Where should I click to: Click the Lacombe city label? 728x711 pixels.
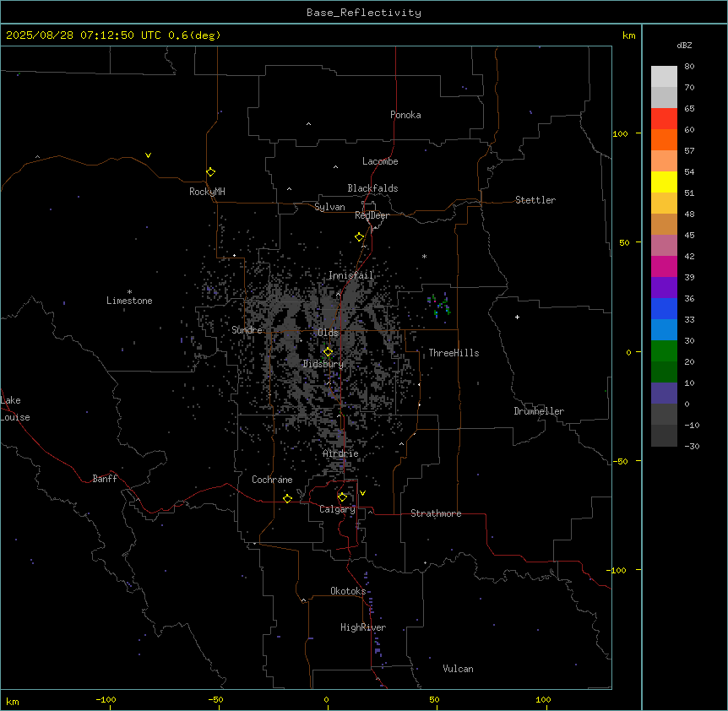coord(380,161)
